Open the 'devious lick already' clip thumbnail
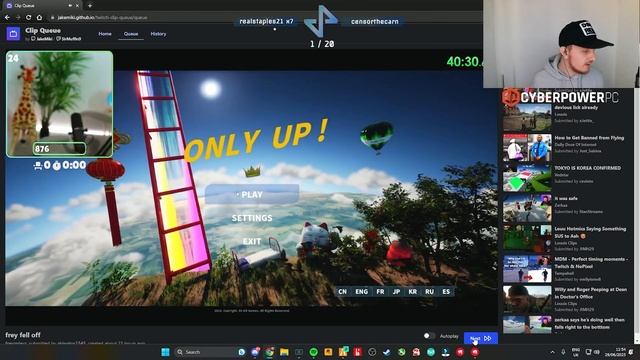Viewport: 640px width, 360px height. point(527,118)
